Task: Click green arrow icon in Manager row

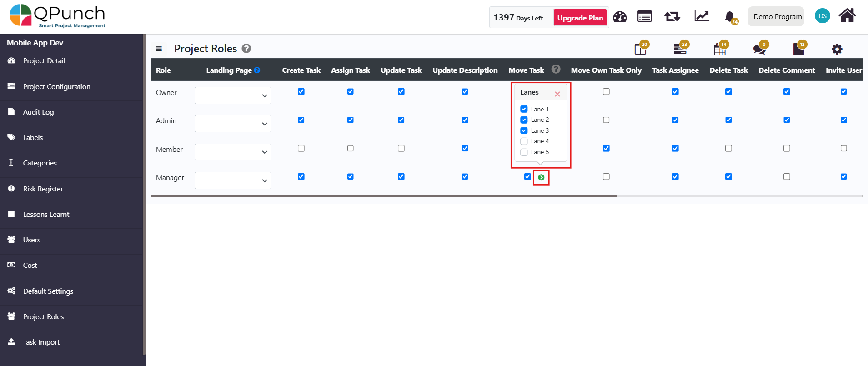Action: point(541,177)
